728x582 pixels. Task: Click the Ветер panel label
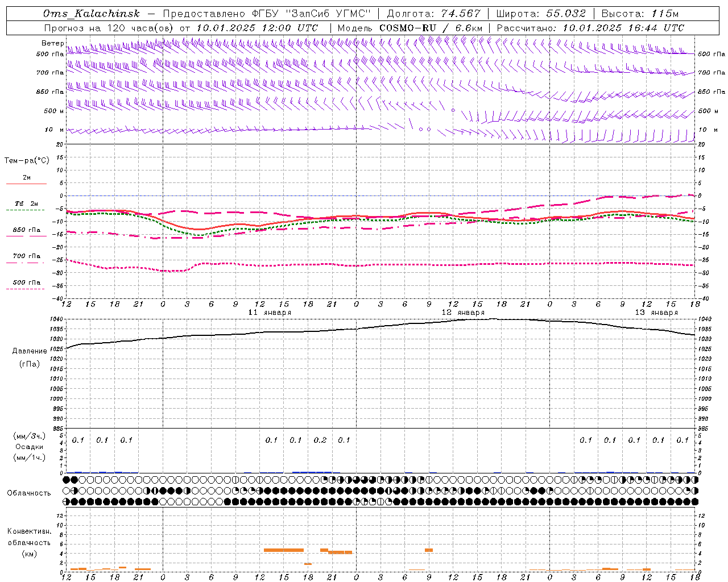[x=53, y=43]
